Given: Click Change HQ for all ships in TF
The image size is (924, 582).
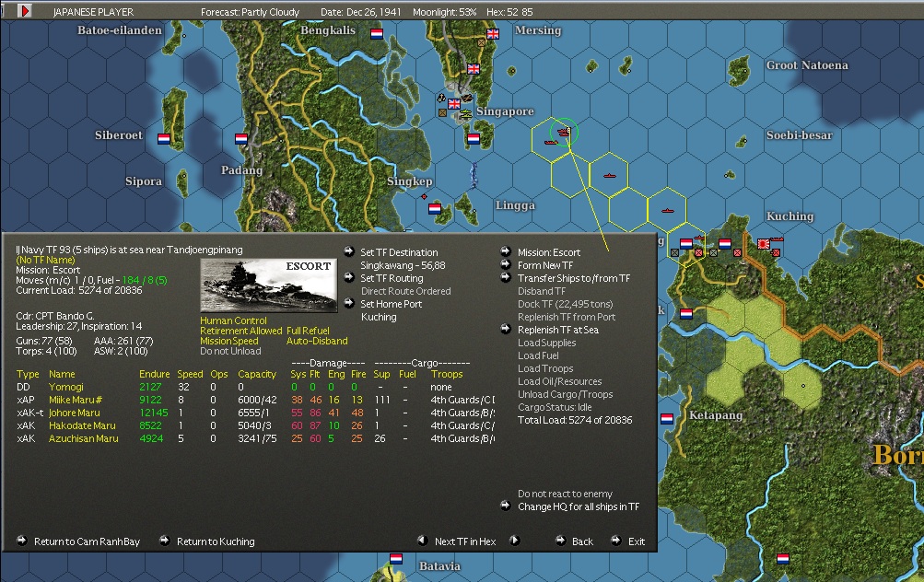Looking at the screenshot, I should 579,506.
